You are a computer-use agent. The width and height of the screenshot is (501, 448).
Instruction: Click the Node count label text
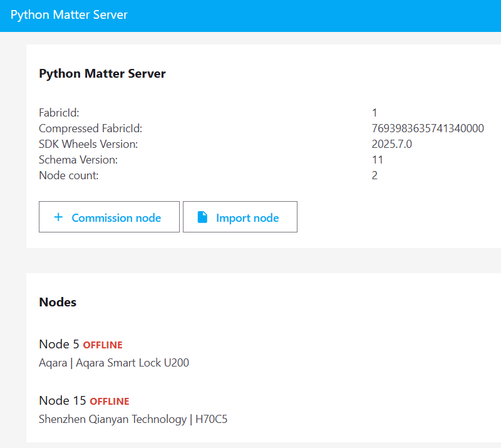69,175
